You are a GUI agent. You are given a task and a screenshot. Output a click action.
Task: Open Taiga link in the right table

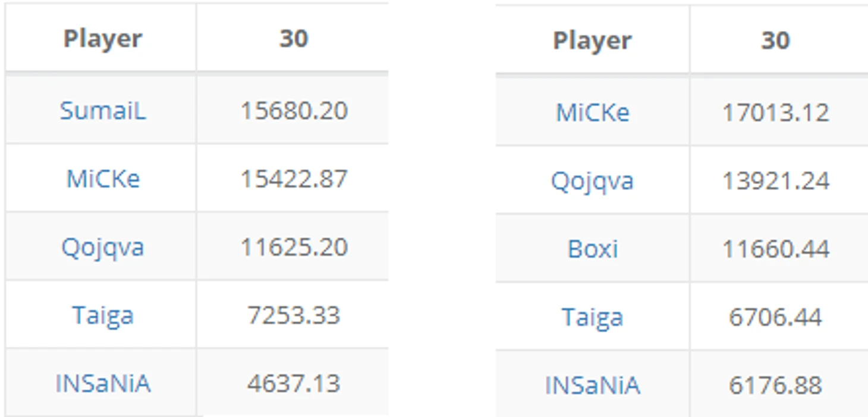pos(592,317)
